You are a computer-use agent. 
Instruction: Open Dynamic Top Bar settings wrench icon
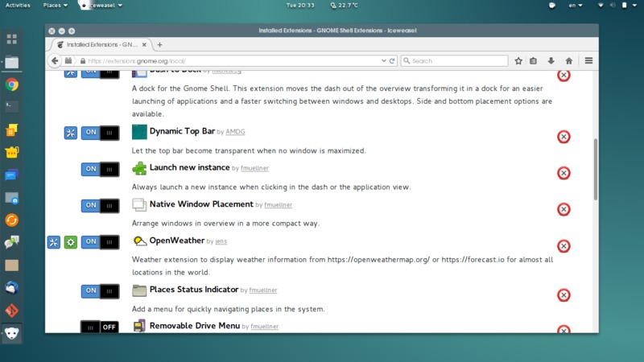coord(71,133)
